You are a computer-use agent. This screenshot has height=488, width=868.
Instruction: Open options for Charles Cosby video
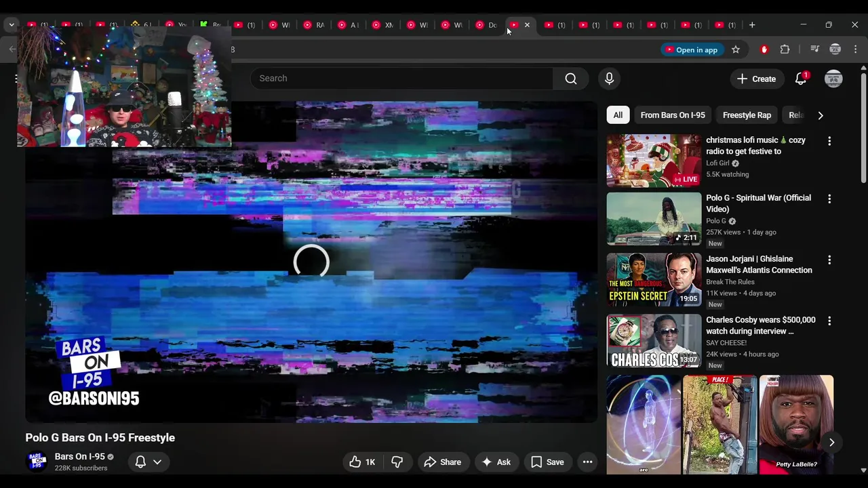[x=829, y=321]
